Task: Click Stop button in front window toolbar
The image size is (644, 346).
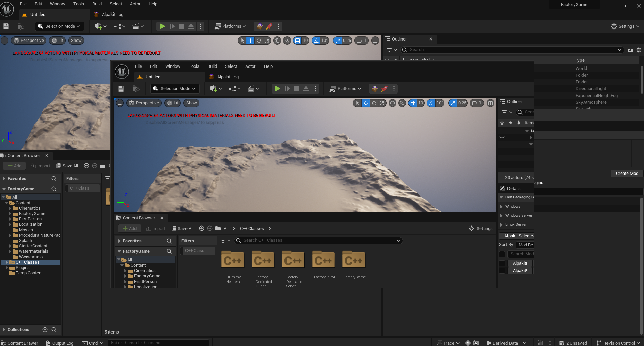Action: [297, 89]
